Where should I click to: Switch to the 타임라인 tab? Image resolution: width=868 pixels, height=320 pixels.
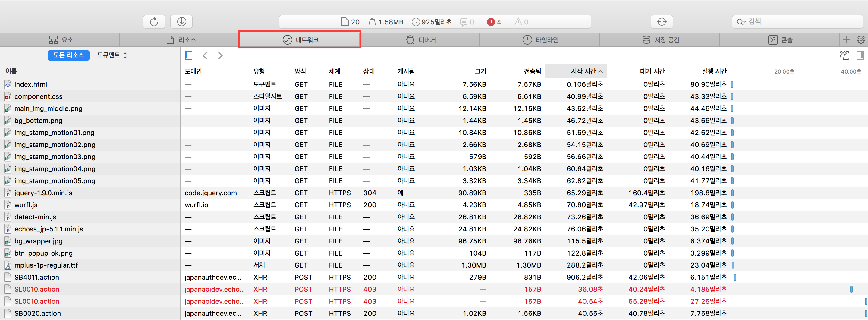[539, 40]
